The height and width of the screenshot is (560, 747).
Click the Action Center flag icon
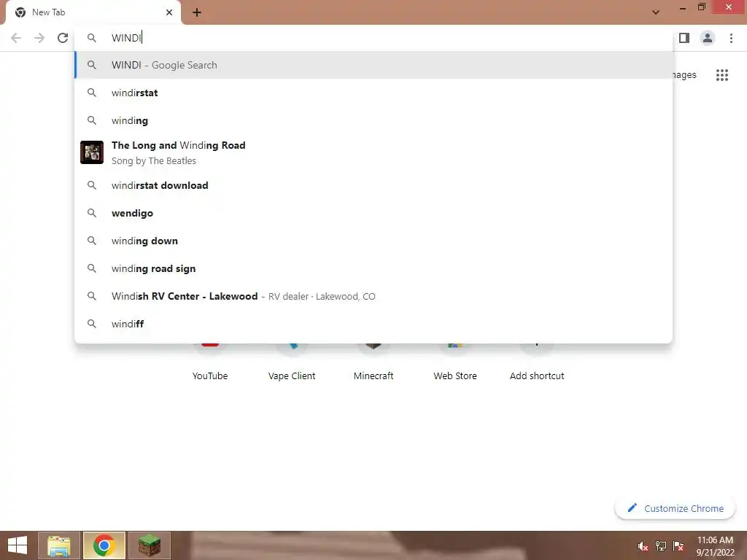(678, 546)
